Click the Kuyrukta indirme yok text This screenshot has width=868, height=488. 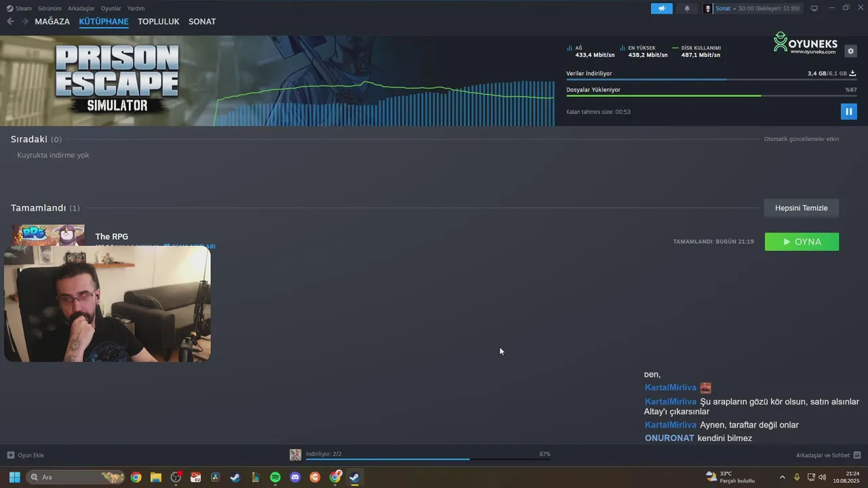click(x=53, y=155)
